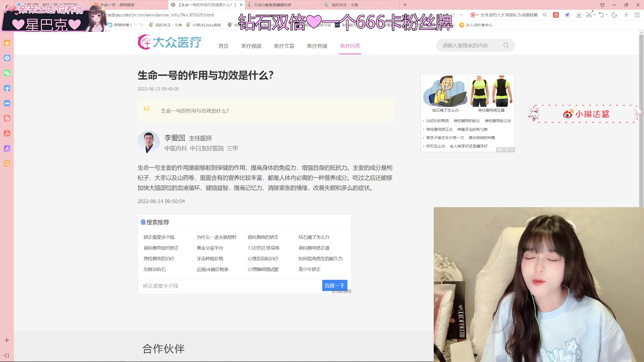Screen dimensions: 644x362
Task: Click doctor name 李爱国
Action: click(x=175, y=138)
